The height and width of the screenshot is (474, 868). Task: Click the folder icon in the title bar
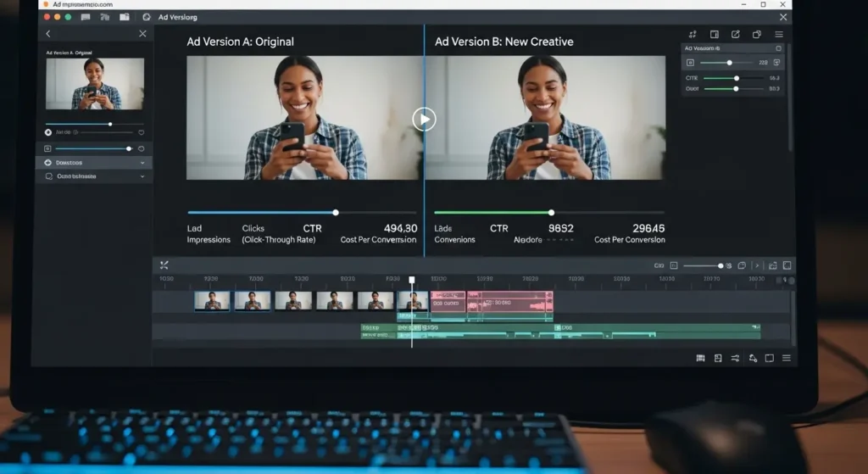pyautogui.click(x=125, y=17)
